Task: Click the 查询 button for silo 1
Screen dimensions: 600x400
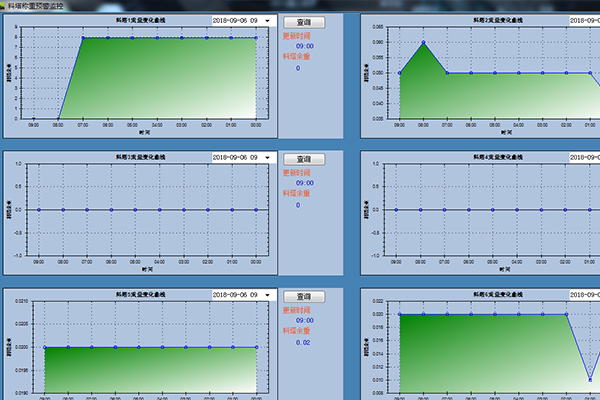Action: [298, 21]
